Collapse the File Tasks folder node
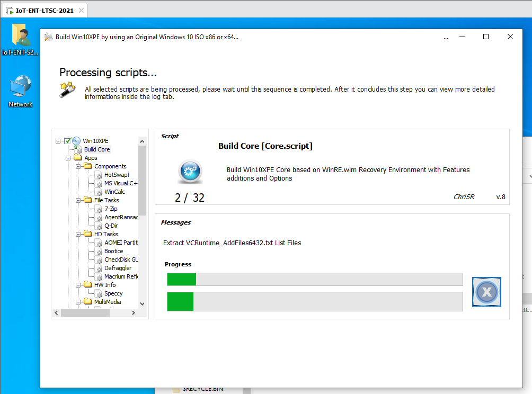The height and width of the screenshot is (394, 532). click(x=78, y=200)
